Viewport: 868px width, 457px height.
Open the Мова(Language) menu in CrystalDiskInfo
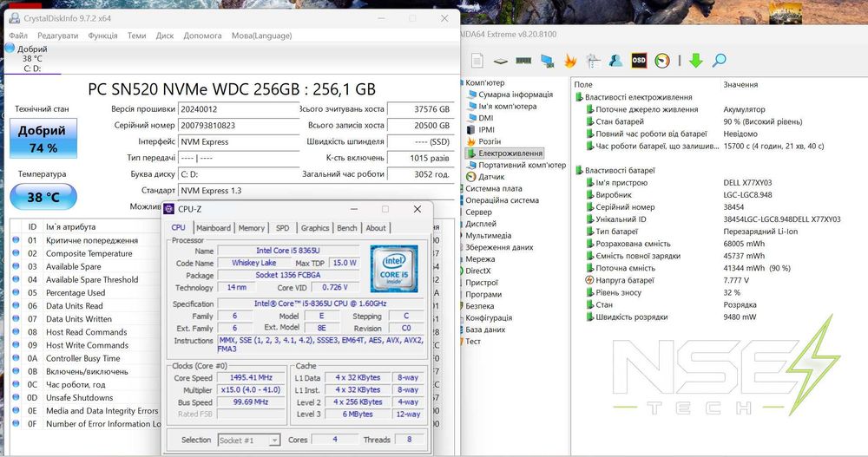click(x=262, y=36)
